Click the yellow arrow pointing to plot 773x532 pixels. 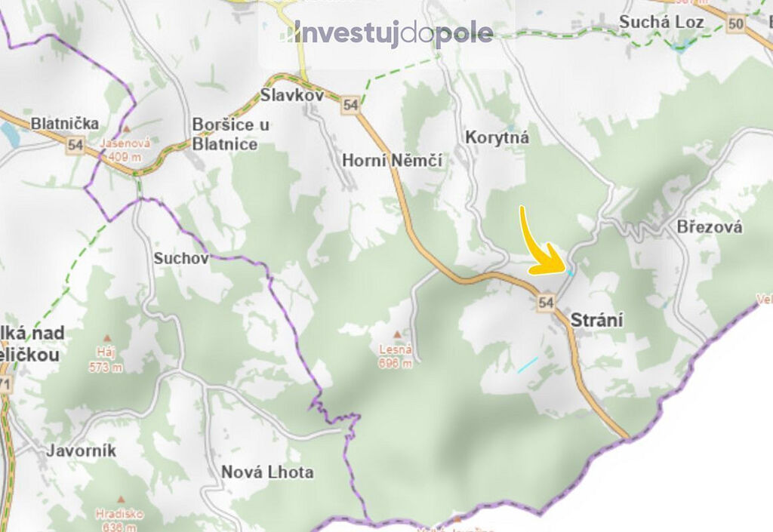(541, 242)
